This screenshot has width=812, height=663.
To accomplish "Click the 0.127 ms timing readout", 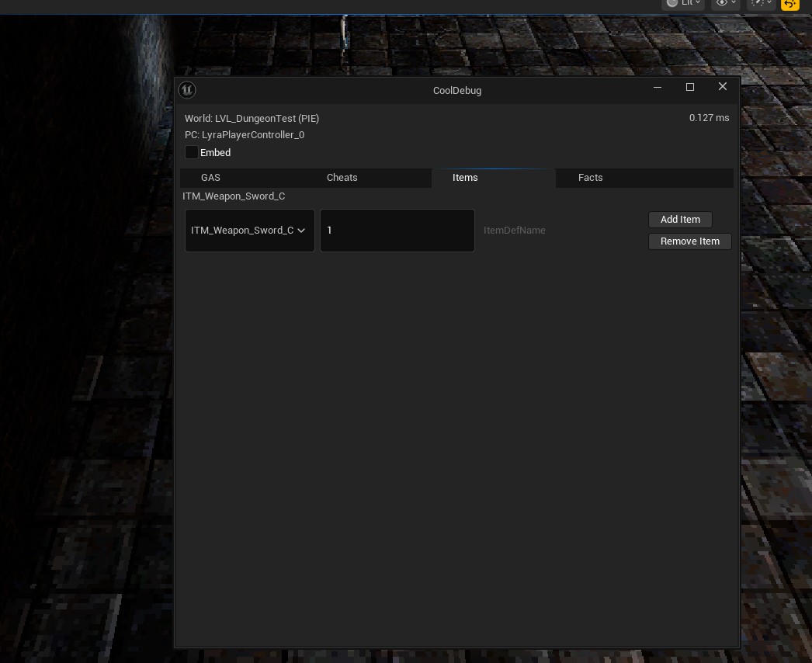I will tap(709, 117).
